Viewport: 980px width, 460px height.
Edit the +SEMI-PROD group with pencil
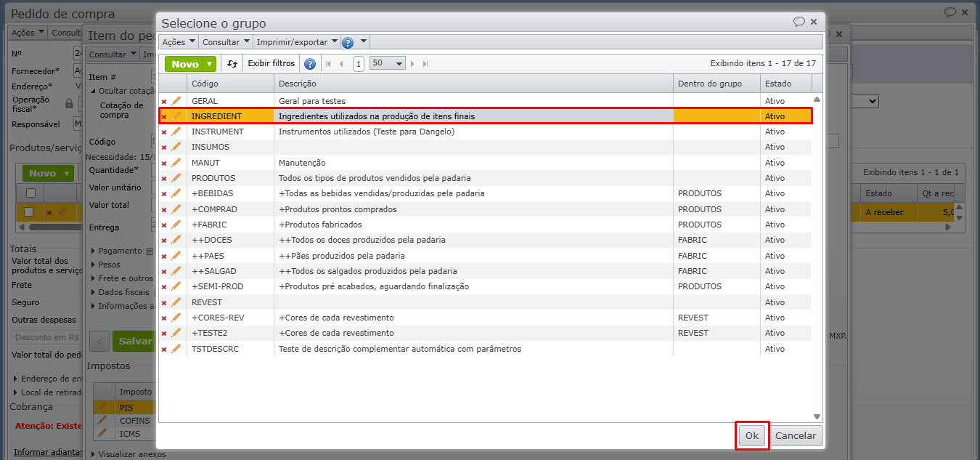(176, 286)
